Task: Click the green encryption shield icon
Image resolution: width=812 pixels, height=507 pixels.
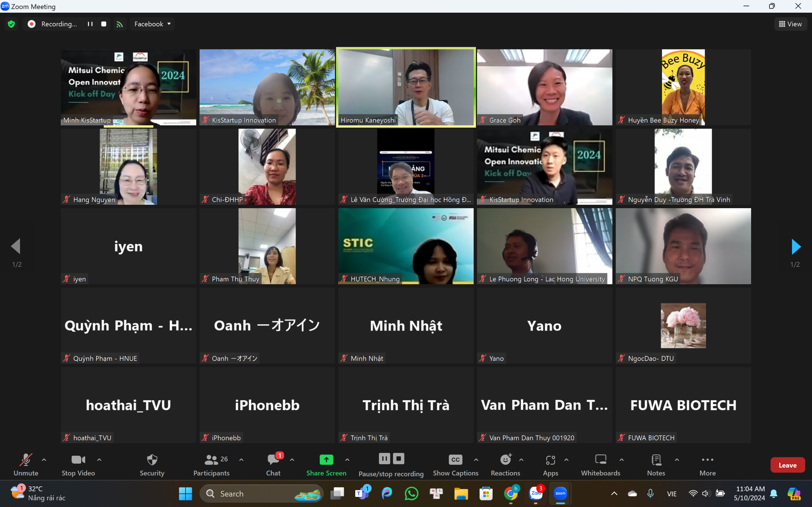Action: (x=11, y=24)
